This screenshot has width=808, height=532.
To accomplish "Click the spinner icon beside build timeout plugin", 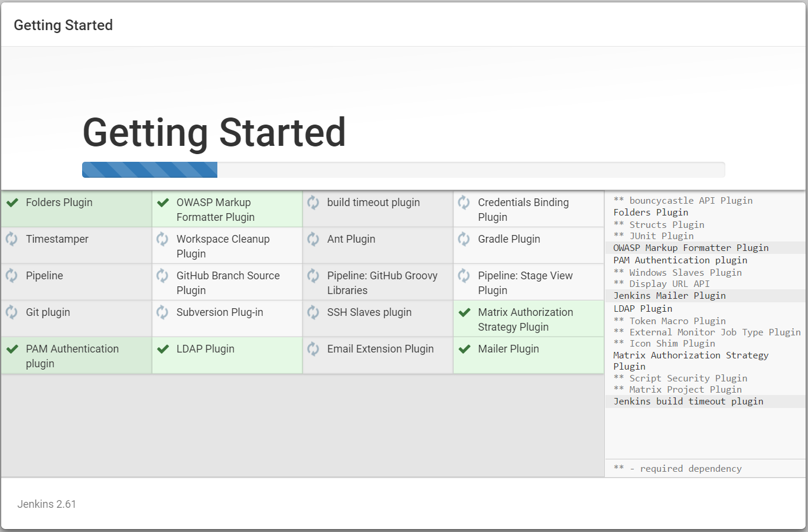I will pyautogui.click(x=313, y=203).
